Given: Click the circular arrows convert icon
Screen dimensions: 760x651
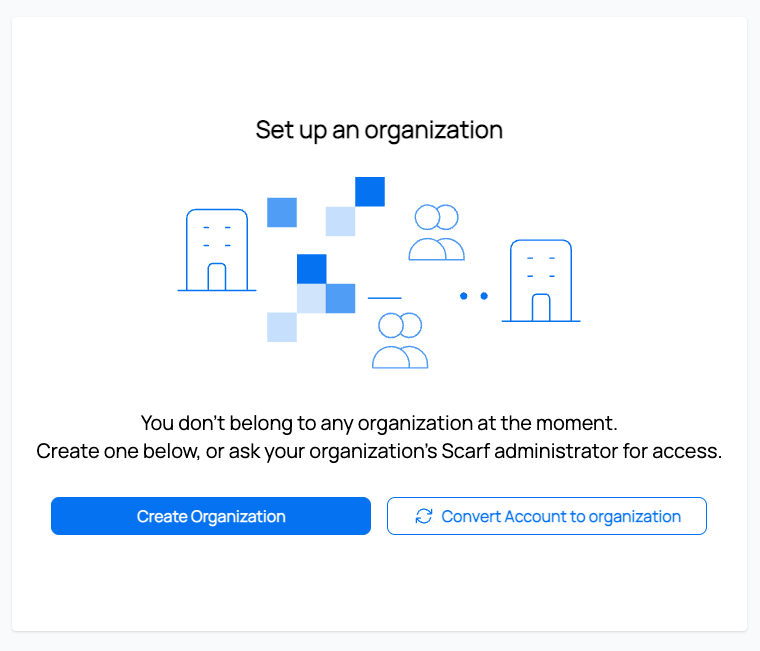Looking at the screenshot, I should pos(424,516).
